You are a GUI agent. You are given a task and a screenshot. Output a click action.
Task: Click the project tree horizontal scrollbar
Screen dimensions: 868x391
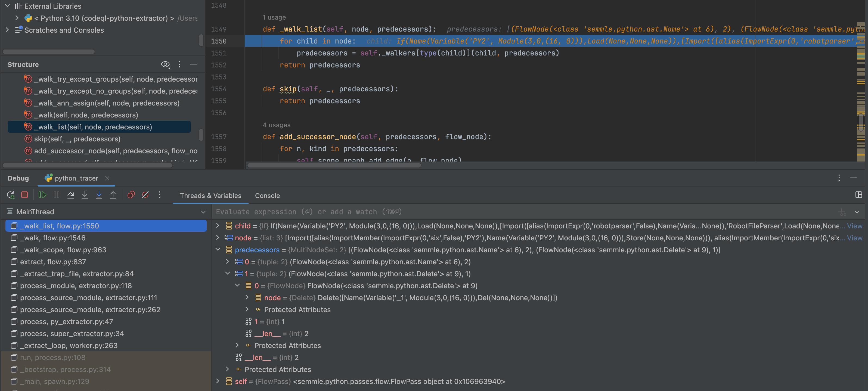(x=48, y=52)
